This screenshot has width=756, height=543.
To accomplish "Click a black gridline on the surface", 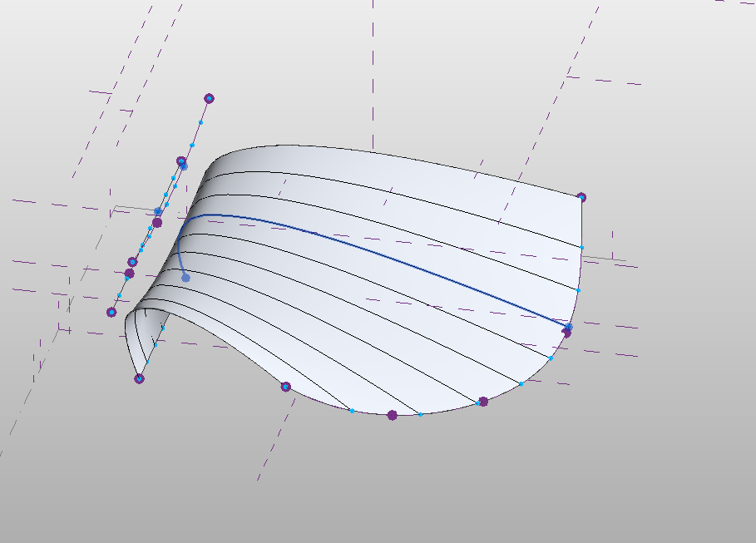I will coord(333,291).
